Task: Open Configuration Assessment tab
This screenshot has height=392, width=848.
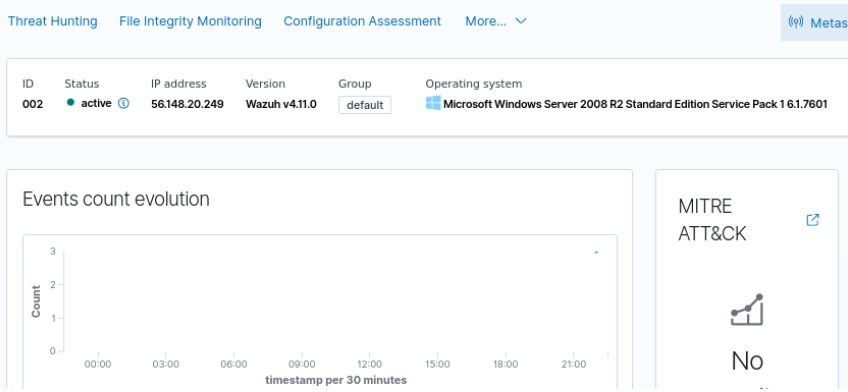Action: pos(362,21)
